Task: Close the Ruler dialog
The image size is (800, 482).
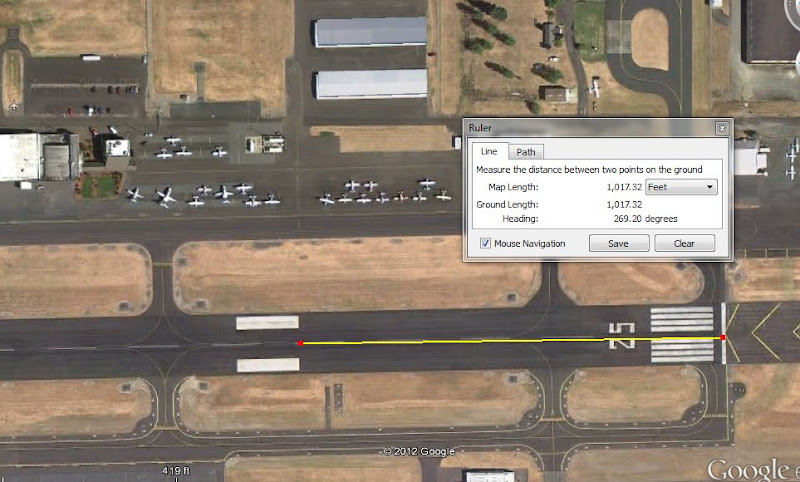Action: [x=722, y=128]
